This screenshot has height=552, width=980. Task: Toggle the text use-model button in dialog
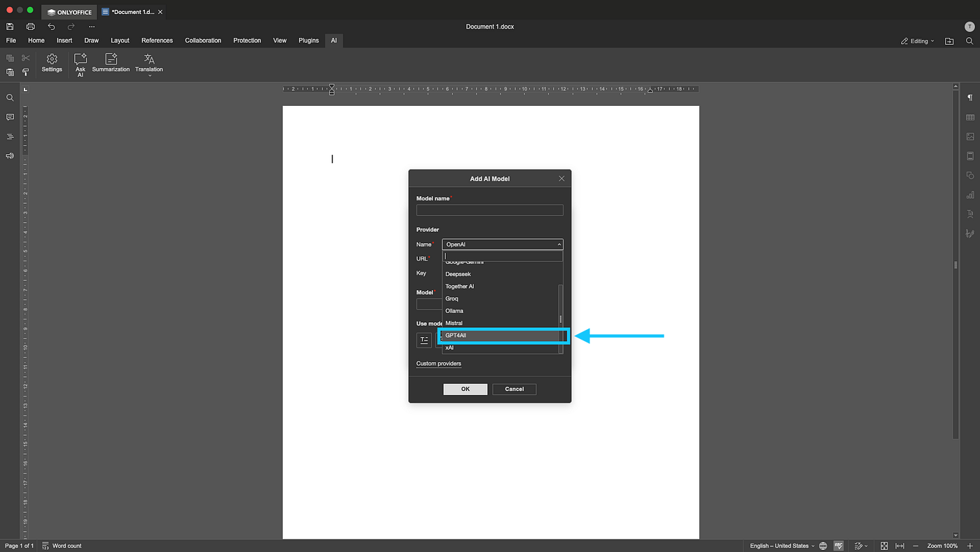click(x=424, y=340)
